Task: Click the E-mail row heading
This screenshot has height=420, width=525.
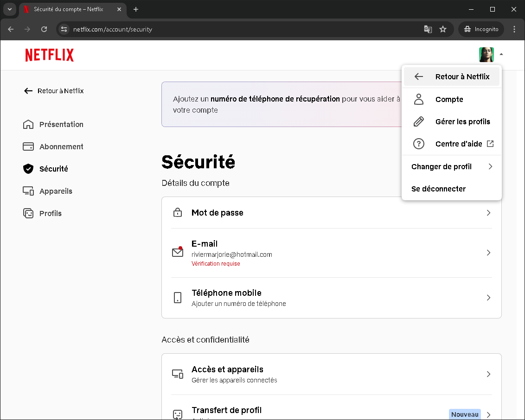Action: click(x=204, y=244)
